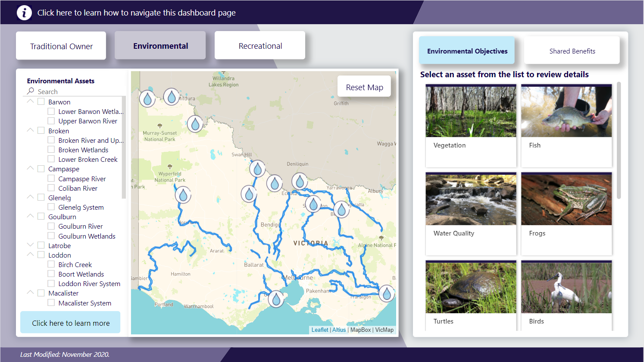Click the Reset Map button
Screen dimensions: 644x362
click(x=364, y=87)
